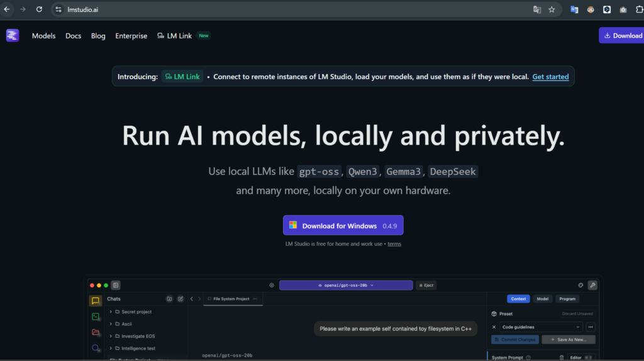Bookmark this page with the star icon

tap(552, 9)
